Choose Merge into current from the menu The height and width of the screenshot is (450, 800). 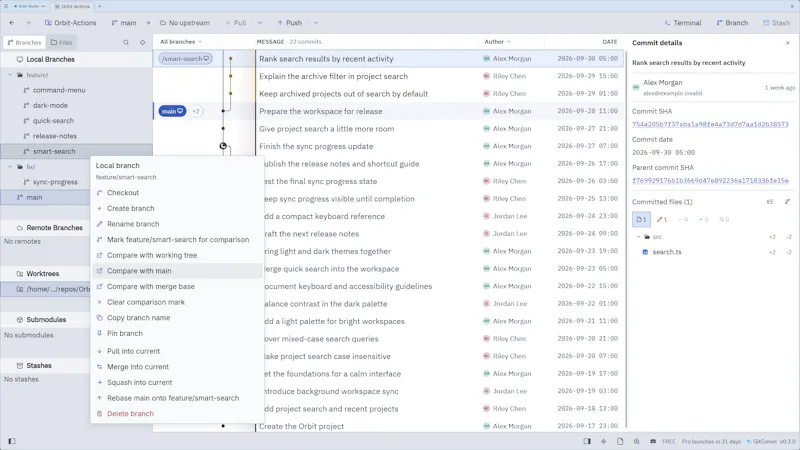(x=177, y=367)
